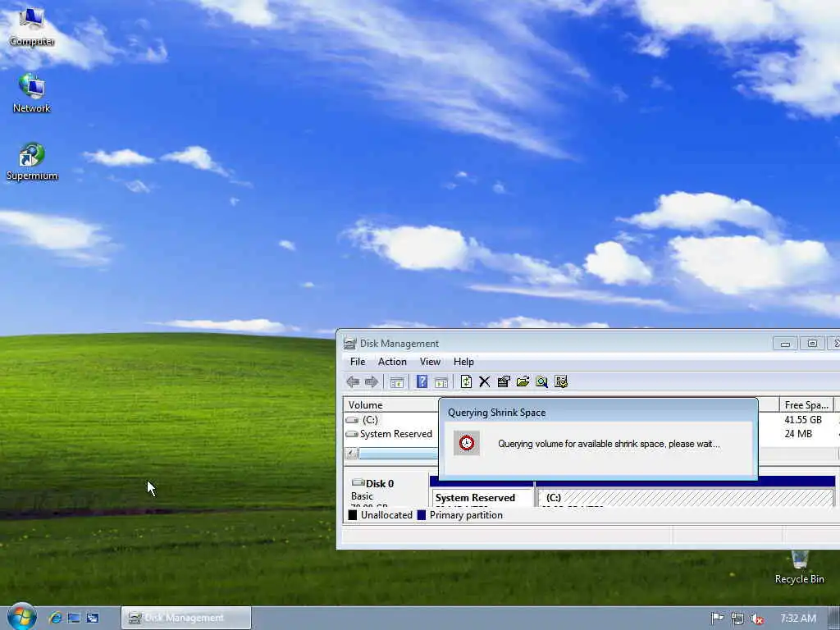This screenshot has width=840, height=630.
Task: Select the System Reserved volume row
Action: point(390,434)
